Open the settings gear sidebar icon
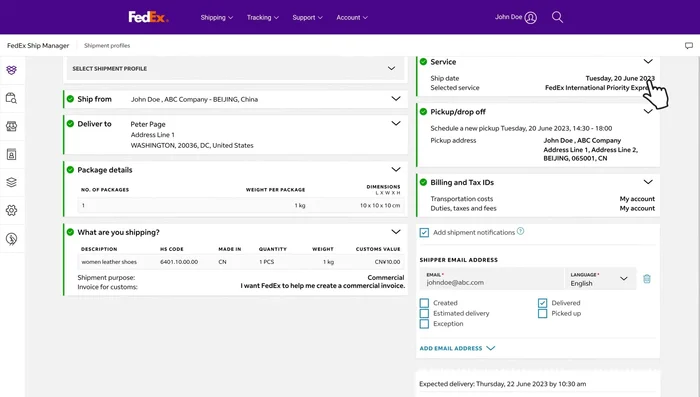Viewport: 700px width, 397px height. pos(12,210)
